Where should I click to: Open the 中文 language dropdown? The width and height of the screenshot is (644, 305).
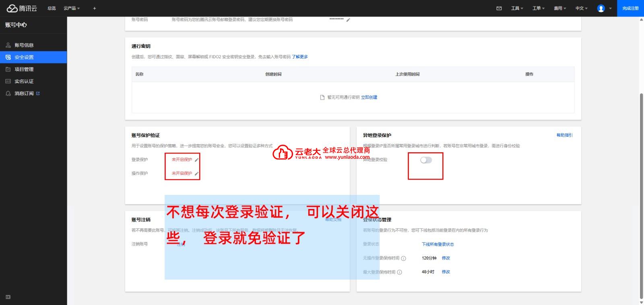click(581, 8)
